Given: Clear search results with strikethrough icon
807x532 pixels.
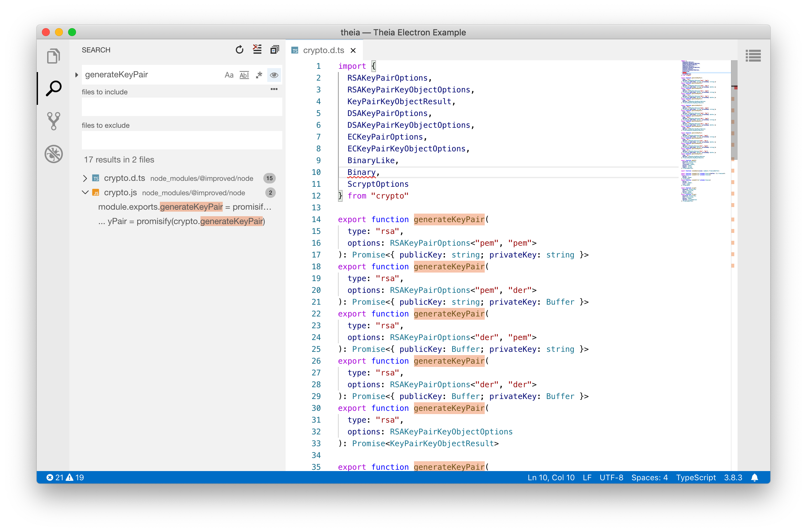Looking at the screenshot, I should (257, 49).
